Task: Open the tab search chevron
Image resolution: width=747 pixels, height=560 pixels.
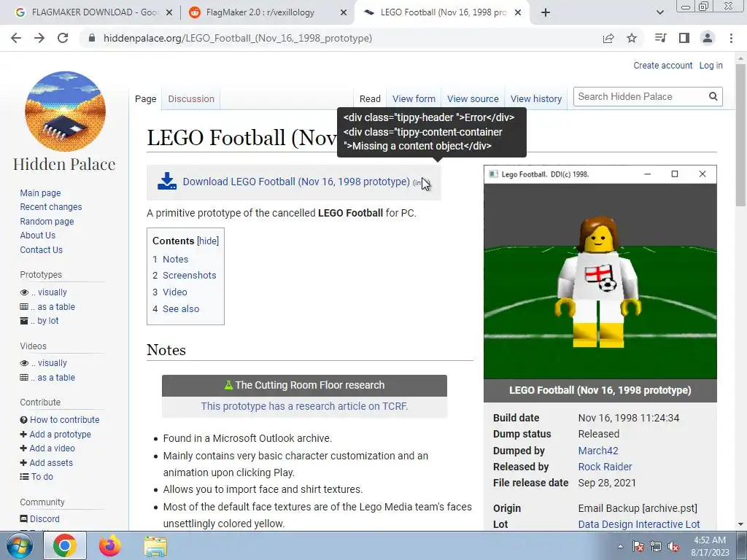Action: pos(659,12)
